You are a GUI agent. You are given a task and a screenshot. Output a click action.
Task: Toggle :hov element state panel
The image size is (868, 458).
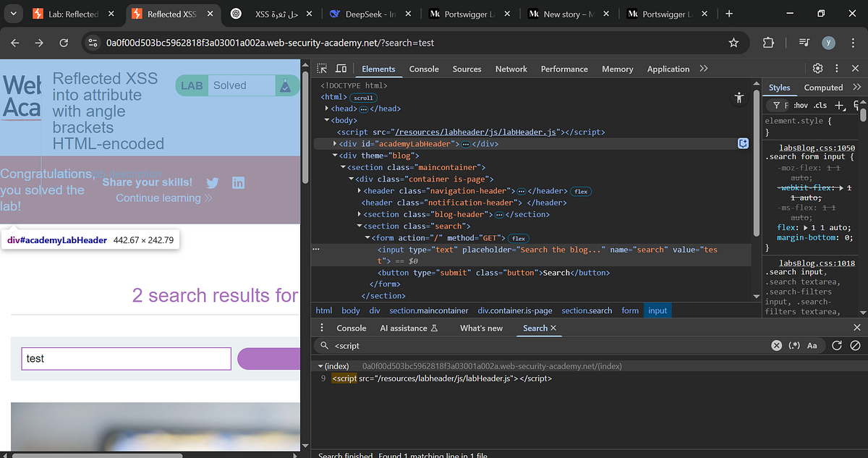(802, 106)
